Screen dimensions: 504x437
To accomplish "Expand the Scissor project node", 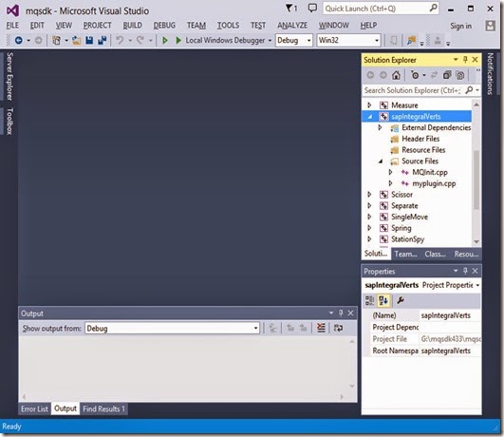I will (369, 195).
